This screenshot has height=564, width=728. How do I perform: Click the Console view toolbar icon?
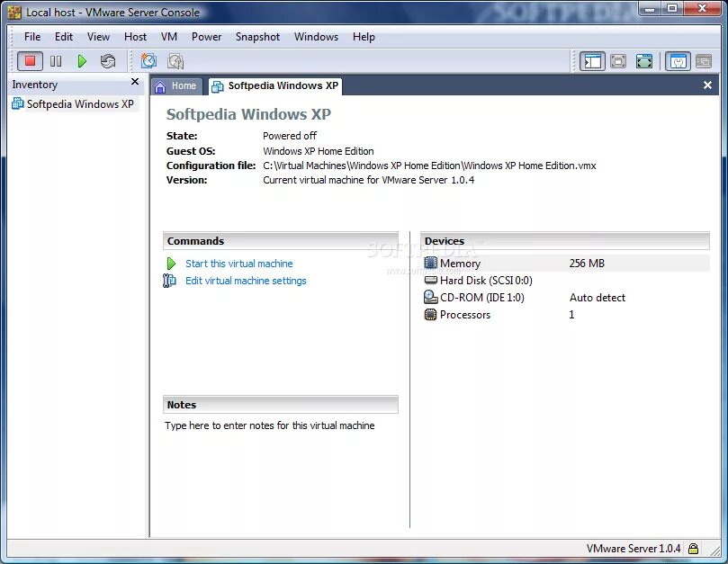coord(704,61)
